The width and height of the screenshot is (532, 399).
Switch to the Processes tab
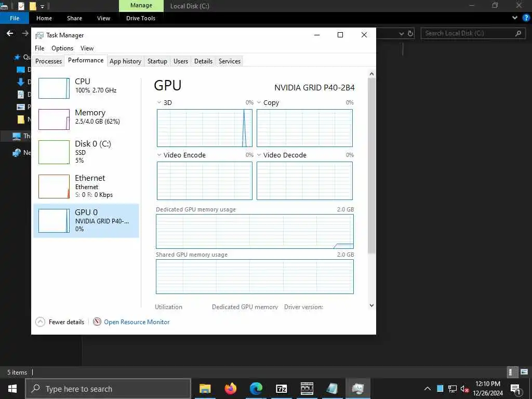(48, 61)
